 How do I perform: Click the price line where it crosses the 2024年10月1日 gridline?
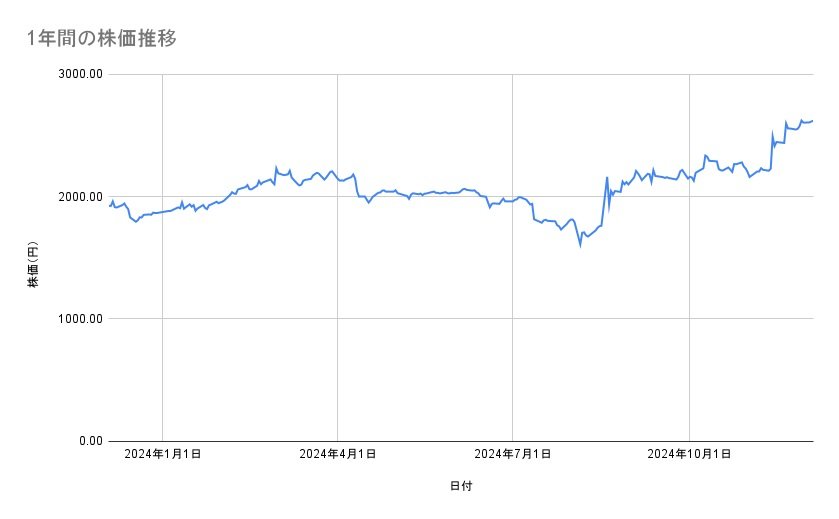(x=689, y=177)
